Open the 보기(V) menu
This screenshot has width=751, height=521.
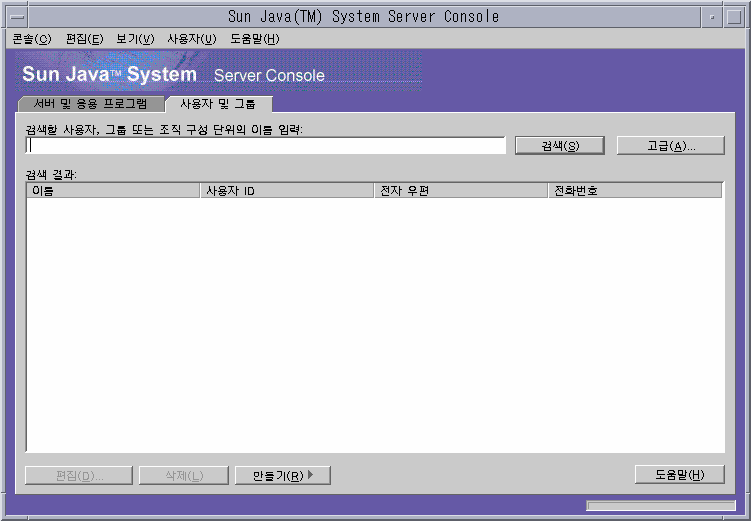(x=135, y=39)
